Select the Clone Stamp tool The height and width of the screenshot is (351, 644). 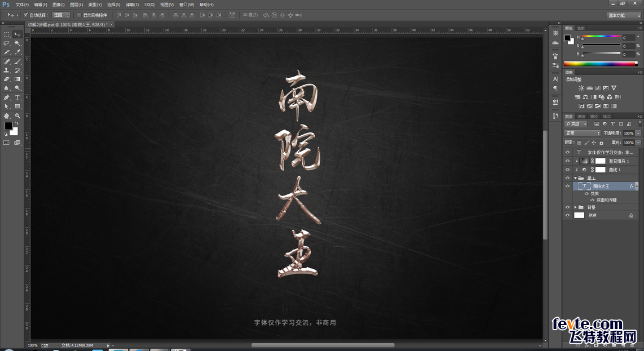pyautogui.click(x=6, y=70)
